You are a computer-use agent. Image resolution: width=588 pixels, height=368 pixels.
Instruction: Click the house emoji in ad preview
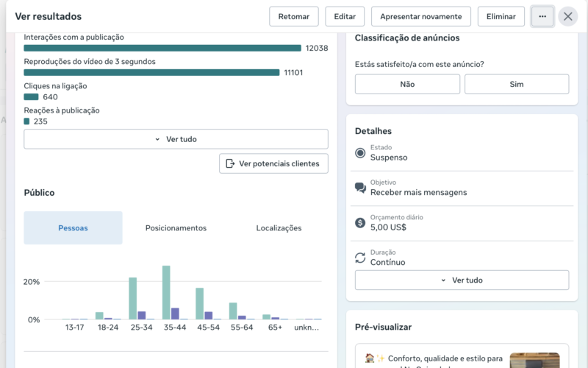pos(370,358)
